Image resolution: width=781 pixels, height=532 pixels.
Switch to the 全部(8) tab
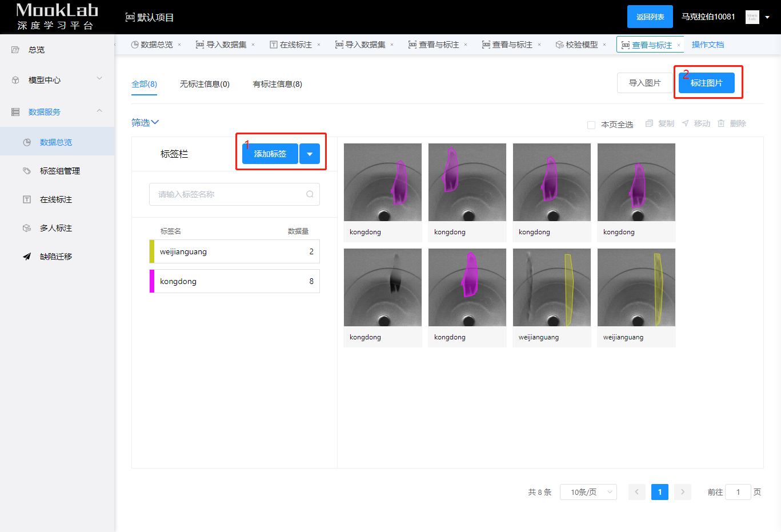144,84
